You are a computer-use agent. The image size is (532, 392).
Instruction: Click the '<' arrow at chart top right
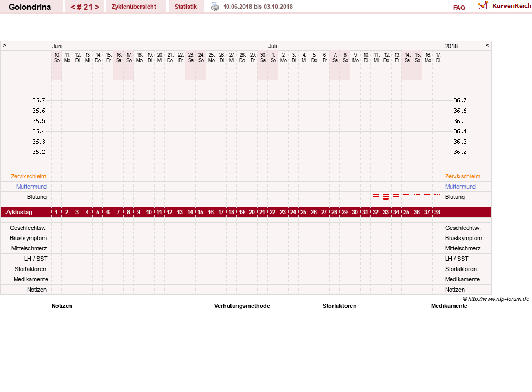click(x=488, y=45)
